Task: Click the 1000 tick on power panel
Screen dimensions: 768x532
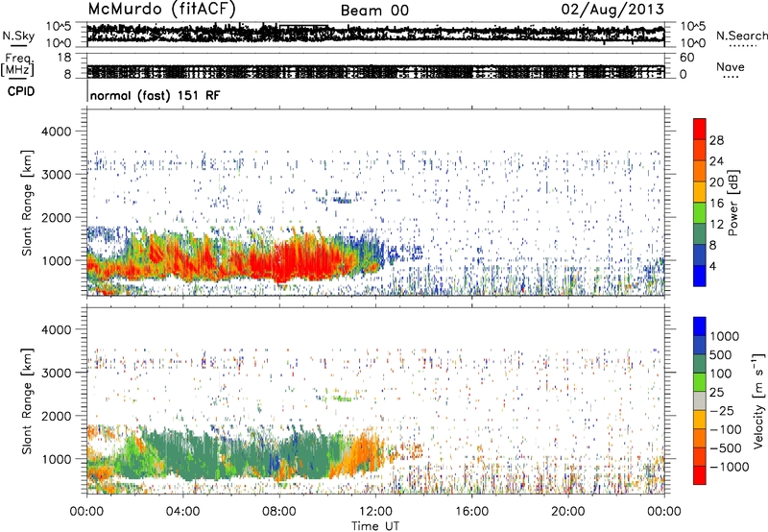Action: (59, 260)
